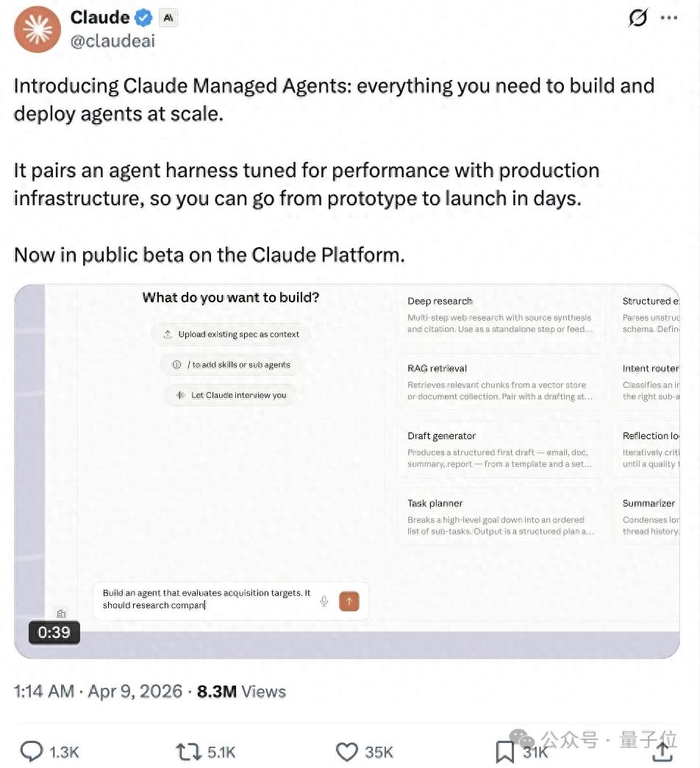The height and width of the screenshot is (768, 700).
Task: Click the blue verified checkmark badge
Action: point(143,18)
